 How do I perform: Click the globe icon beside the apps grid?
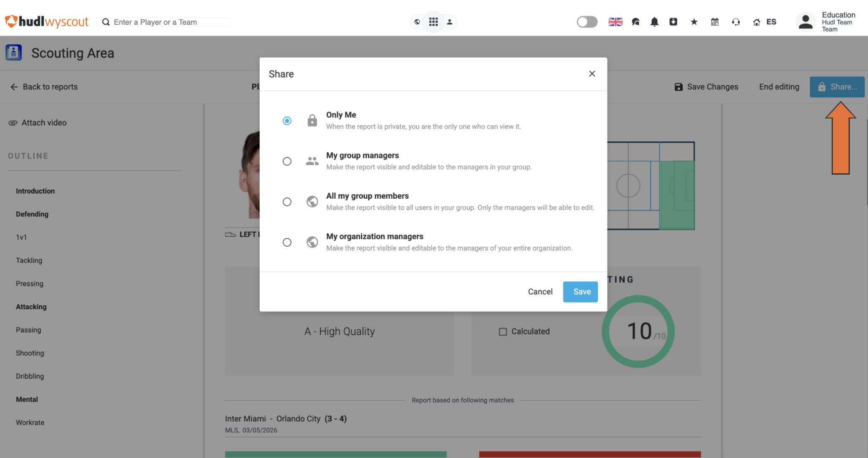[417, 22]
